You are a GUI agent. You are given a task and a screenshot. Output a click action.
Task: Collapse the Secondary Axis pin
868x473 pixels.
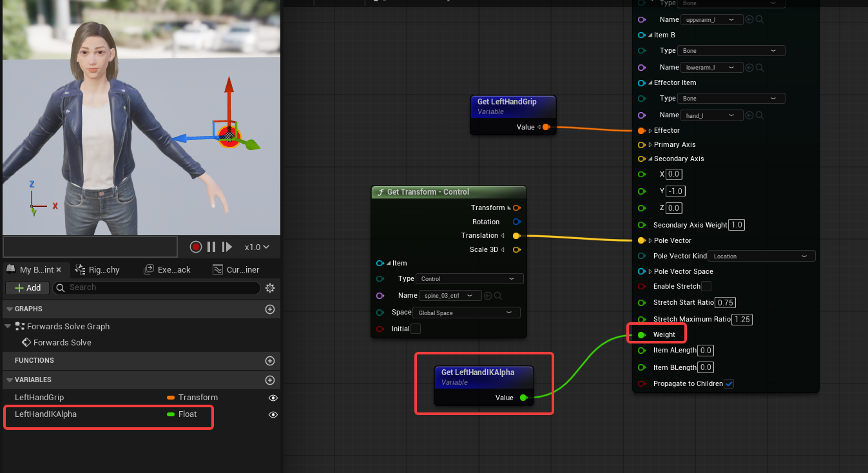650,159
